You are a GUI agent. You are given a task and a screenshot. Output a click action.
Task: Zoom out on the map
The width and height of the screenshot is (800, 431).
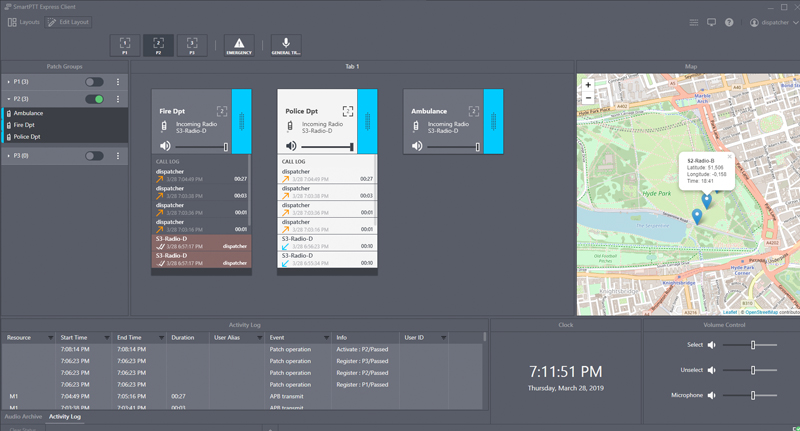coord(588,97)
